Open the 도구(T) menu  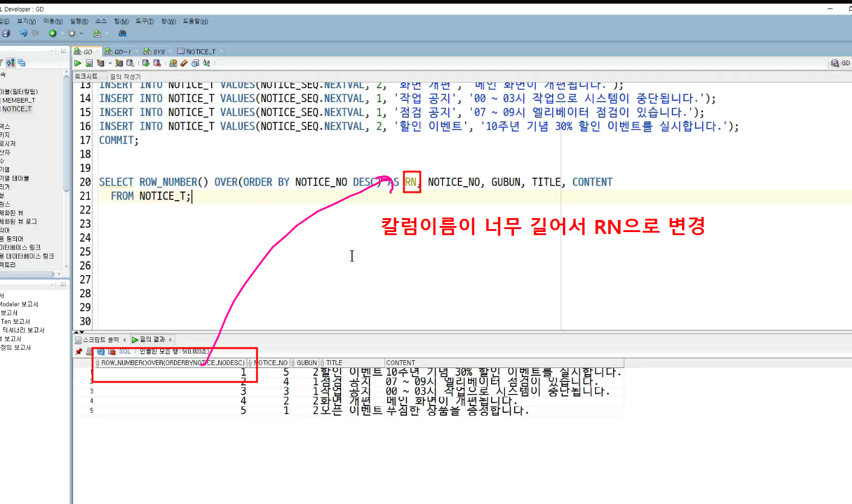pyautogui.click(x=144, y=21)
